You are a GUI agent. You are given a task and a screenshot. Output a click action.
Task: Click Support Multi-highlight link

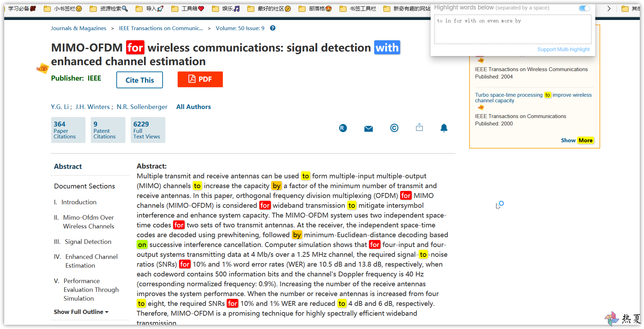pyautogui.click(x=563, y=49)
